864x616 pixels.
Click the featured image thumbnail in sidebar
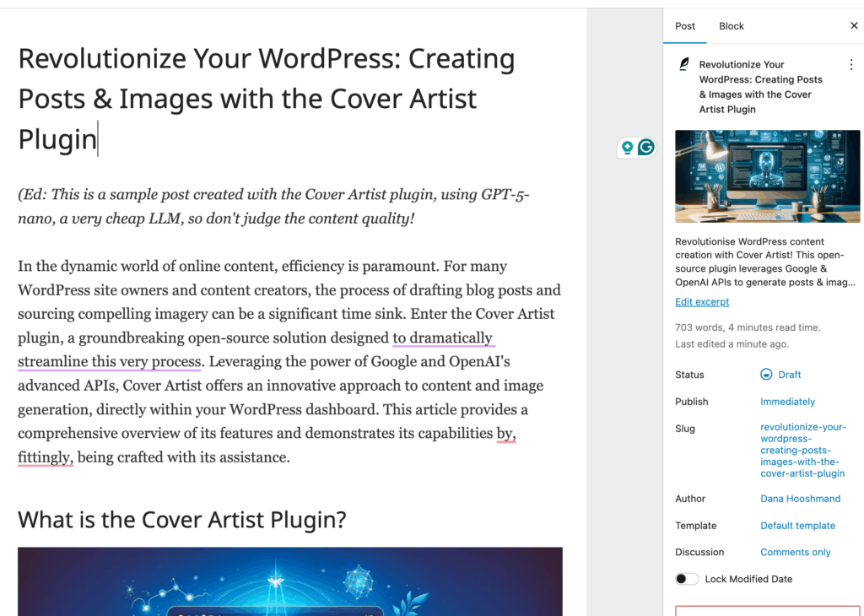tap(767, 176)
